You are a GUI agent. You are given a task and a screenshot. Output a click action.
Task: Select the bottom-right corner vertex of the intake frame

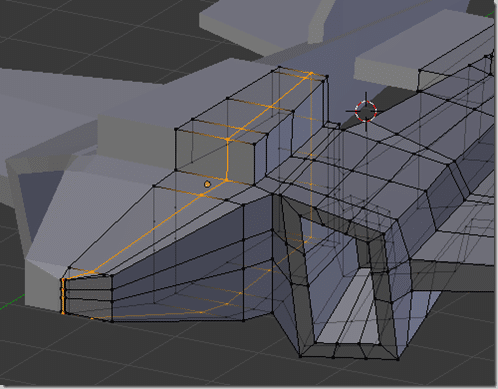click(x=398, y=359)
